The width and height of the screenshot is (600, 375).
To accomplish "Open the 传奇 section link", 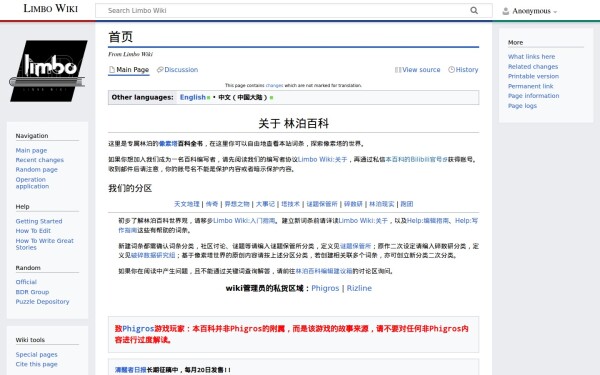I will tap(212, 204).
